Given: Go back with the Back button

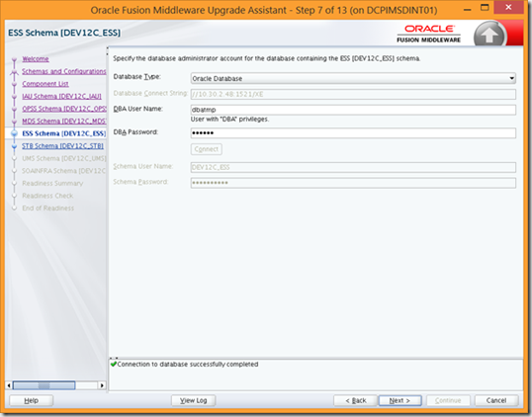Looking at the screenshot, I should click(356, 400).
